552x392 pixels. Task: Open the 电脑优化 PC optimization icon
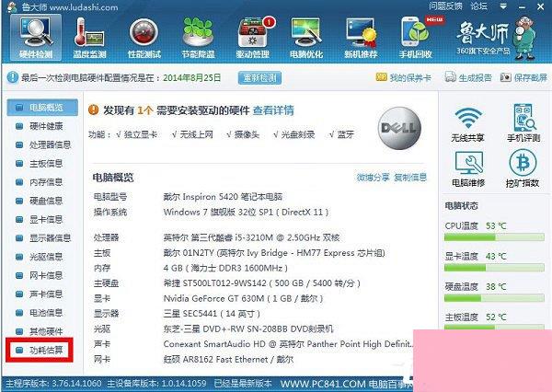coord(306,38)
